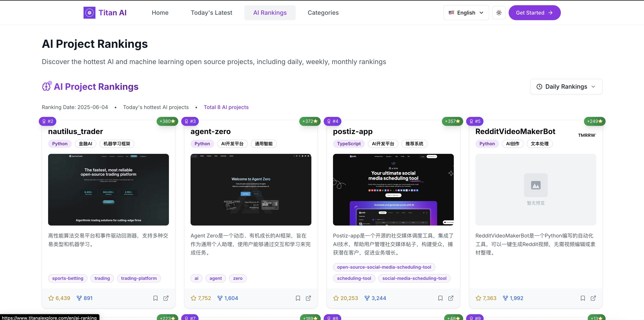Toggle the site theme with the sun icon
Image resolution: width=644 pixels, height=320 pixels.
(x=499, y=13)
